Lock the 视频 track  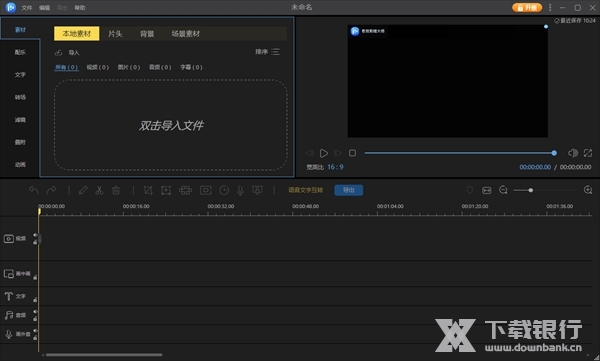pyautogui.click(x=36, y=242)
